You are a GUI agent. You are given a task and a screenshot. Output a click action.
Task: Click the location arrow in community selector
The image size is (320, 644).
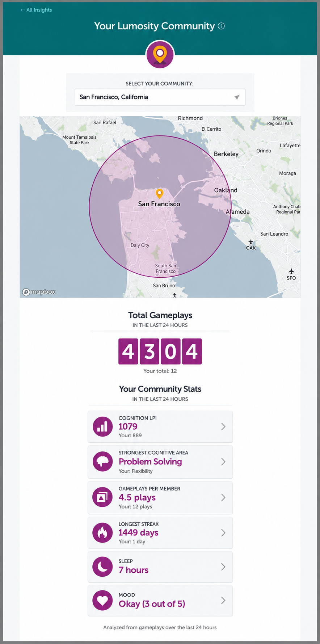237,97
